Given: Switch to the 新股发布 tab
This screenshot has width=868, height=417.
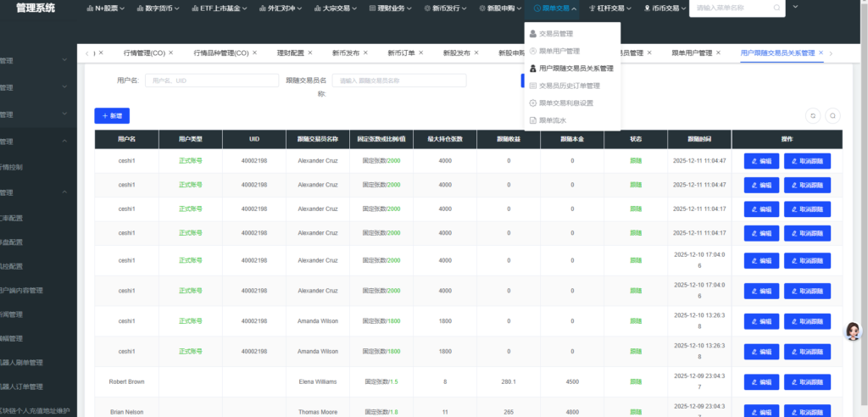Looking at the screenshot, I should 457,53.
